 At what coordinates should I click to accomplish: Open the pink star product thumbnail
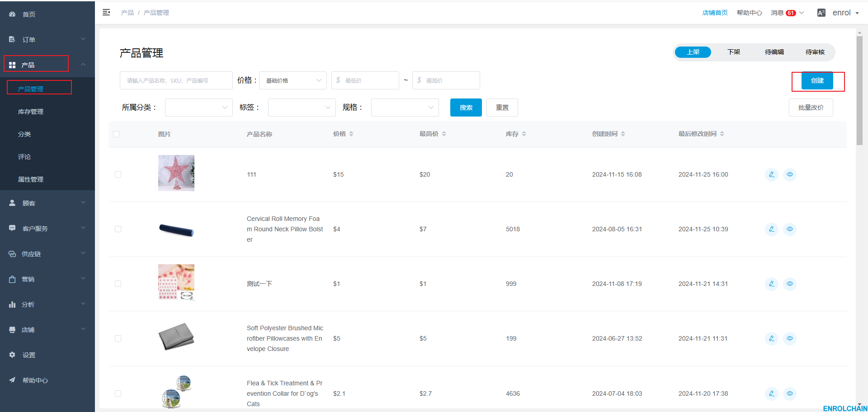click(176, 173)
